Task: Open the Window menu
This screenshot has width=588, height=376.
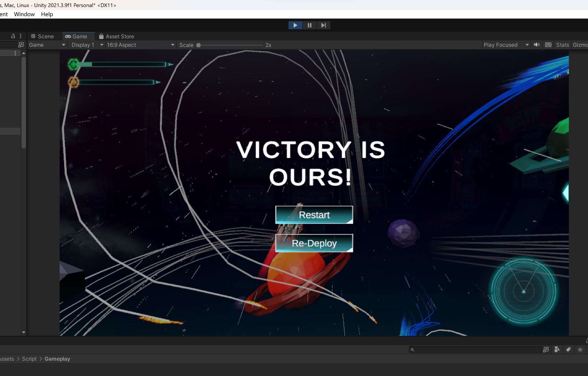Action: 24,14
